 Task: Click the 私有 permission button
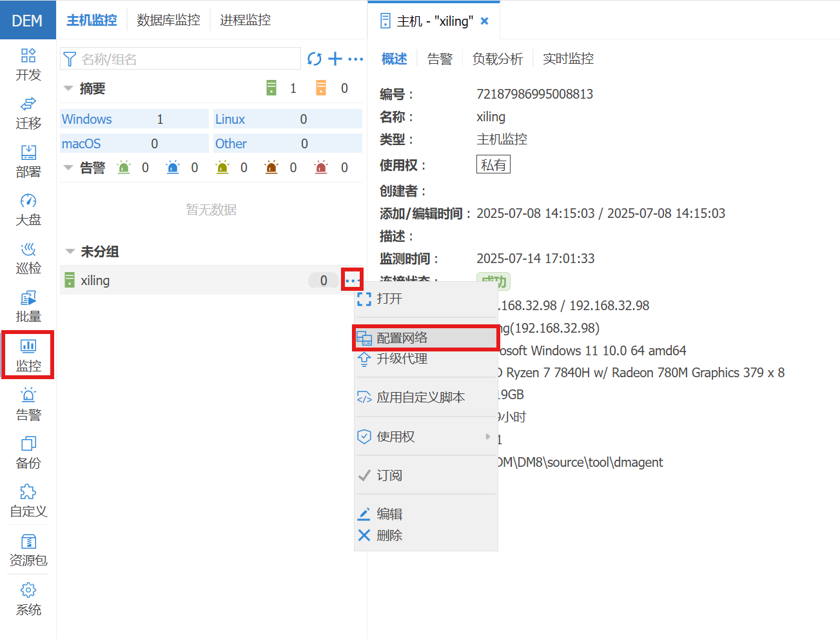tap(493, 164)
